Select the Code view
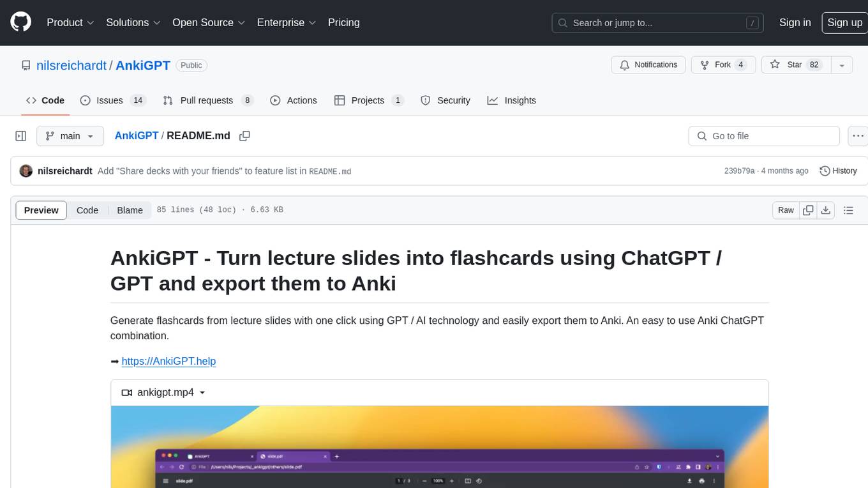Viewport: 868px width, 488px height. [x=87, y=210]
